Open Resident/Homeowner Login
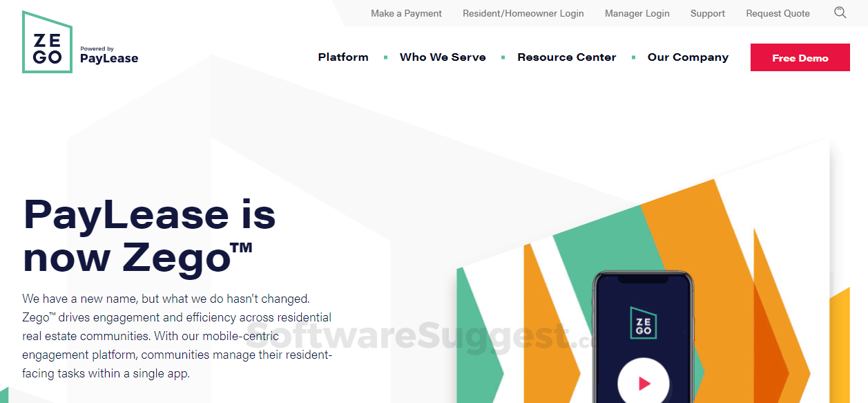Viewport: 868px width, 403px height. (x=523, y=13)
